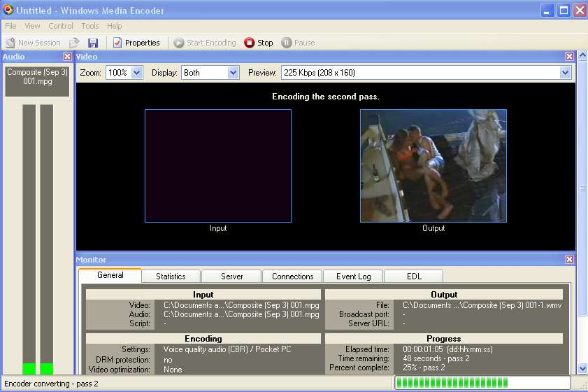The height and width of the screenshot is (392, 588).
Task: Open the Properties dialog from the toolbar
Action: point(137,43)
